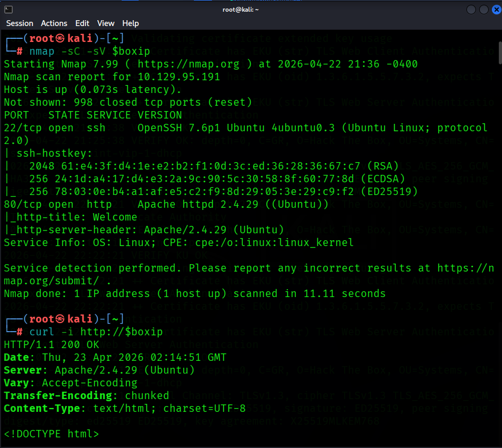Click the "Service Info: OS: Linux" line
Screen dimensions: 502x448
(80, 243)
